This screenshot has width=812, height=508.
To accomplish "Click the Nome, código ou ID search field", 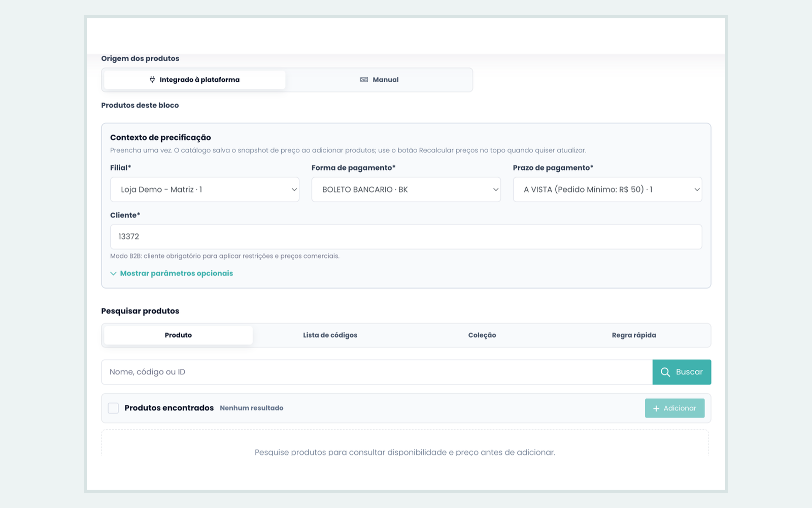I will (377, 372).
